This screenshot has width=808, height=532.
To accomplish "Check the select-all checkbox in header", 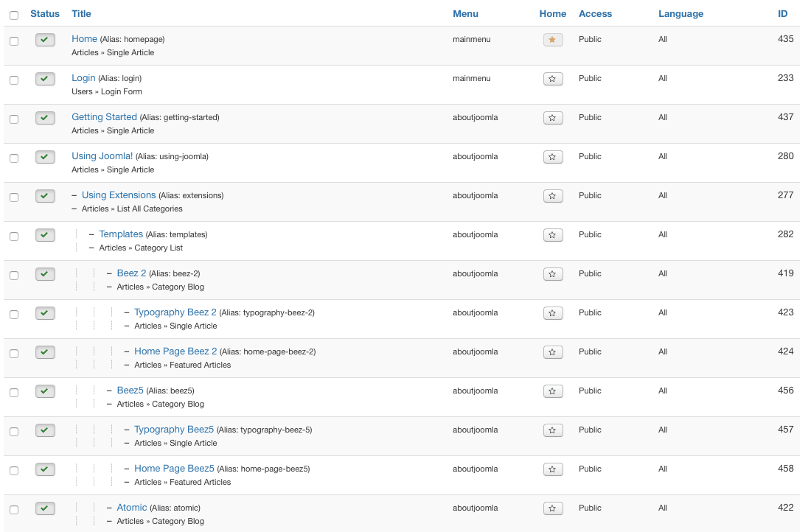I will (x=14, y=15).
